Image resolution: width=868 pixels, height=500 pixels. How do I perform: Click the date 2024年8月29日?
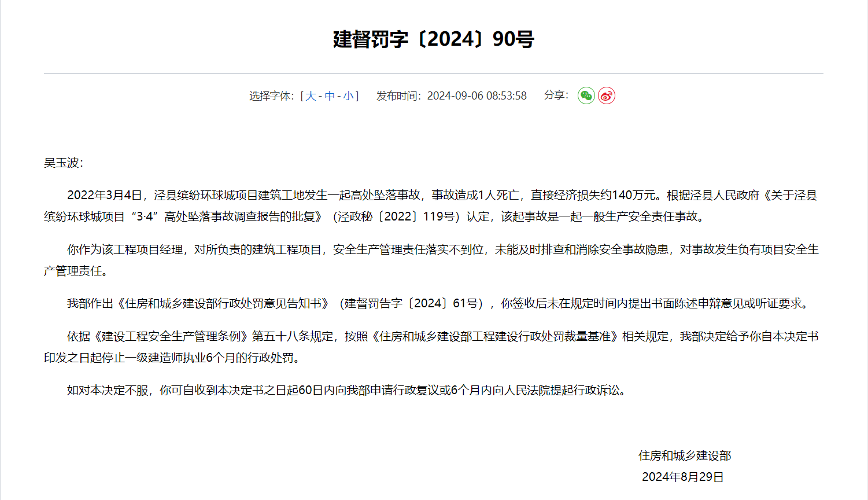point(683,477)
